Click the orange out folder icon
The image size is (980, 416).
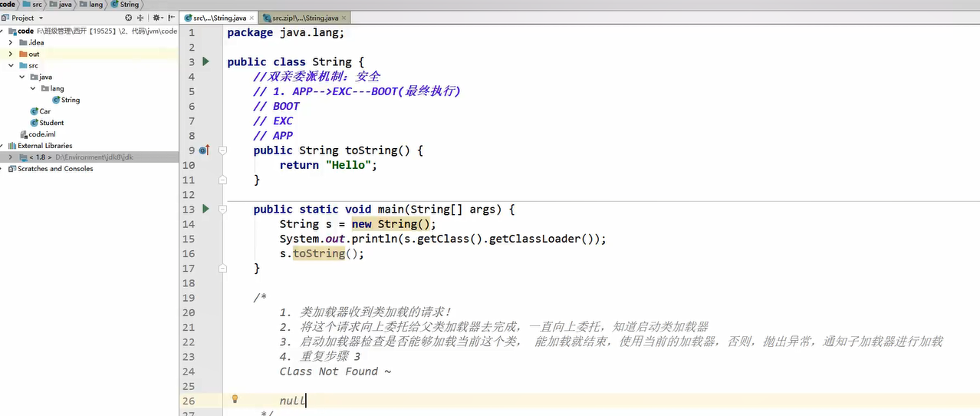pos(23,54)
